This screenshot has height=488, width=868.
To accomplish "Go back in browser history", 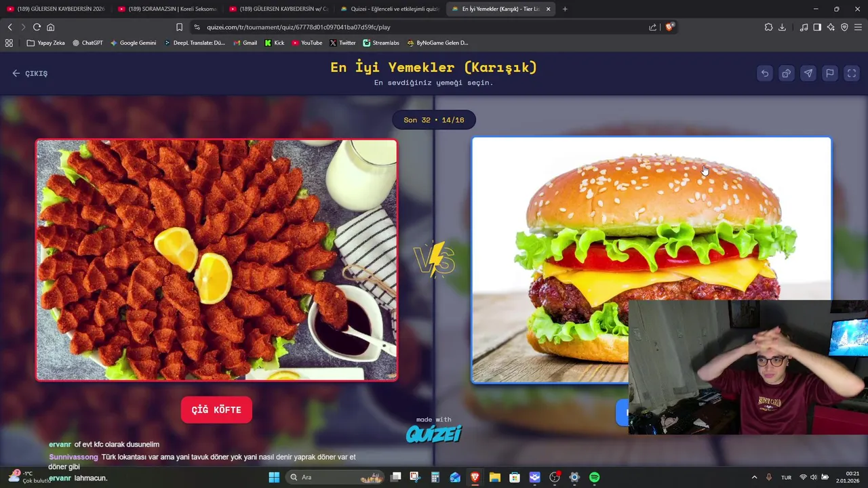I will tap(9, 27).
